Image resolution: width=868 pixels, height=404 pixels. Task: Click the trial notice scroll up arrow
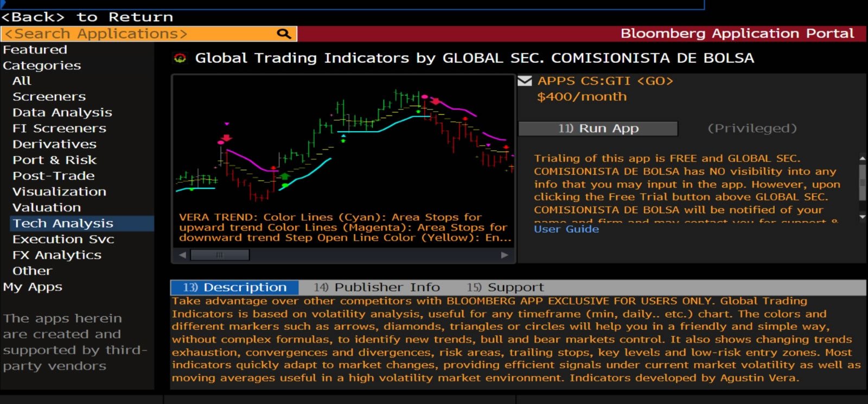(863, 158)
